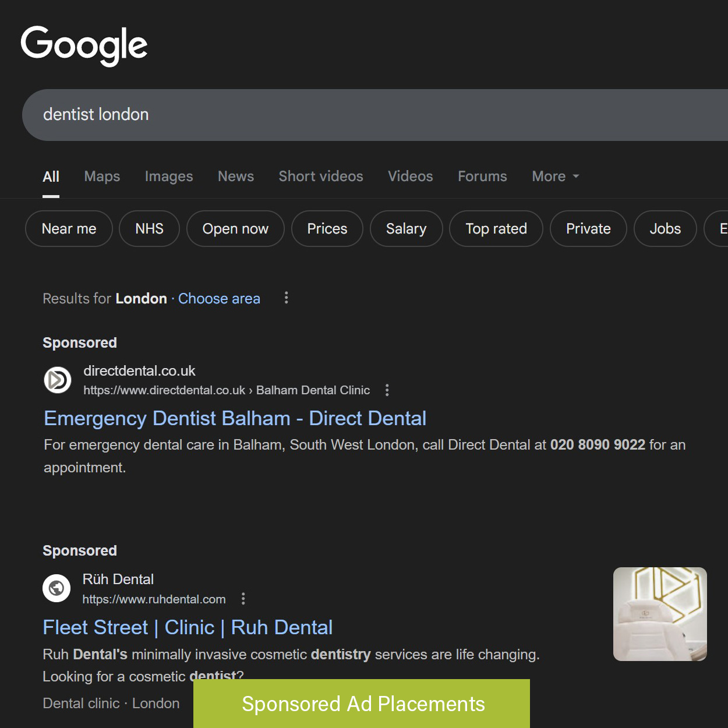Switch to the Images tab
Image resolution: width=728 pixels, height=728 pixels.
(168, 176)
